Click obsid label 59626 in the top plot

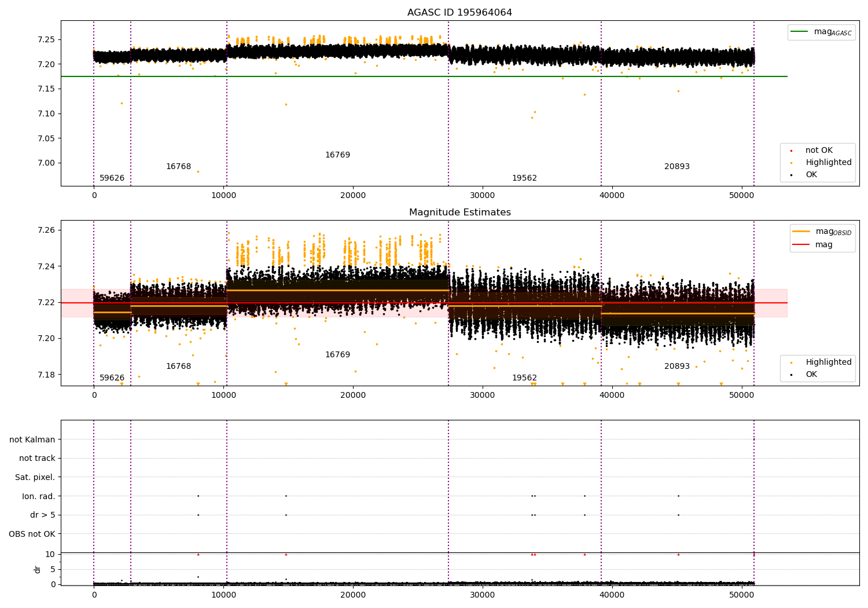[x=112, y=178]
